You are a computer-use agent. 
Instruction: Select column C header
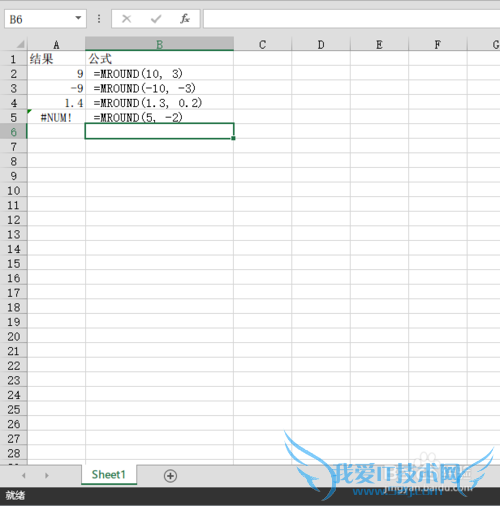pos(262,44)
